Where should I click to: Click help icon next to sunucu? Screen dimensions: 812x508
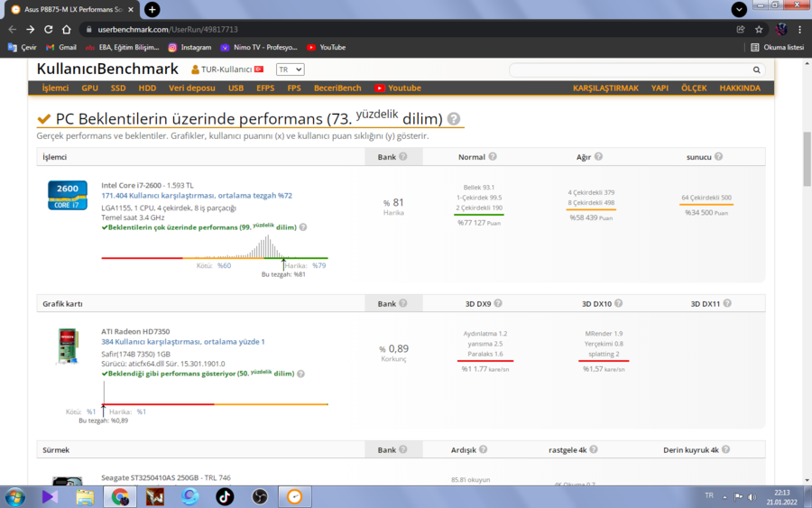pos(718,156)
